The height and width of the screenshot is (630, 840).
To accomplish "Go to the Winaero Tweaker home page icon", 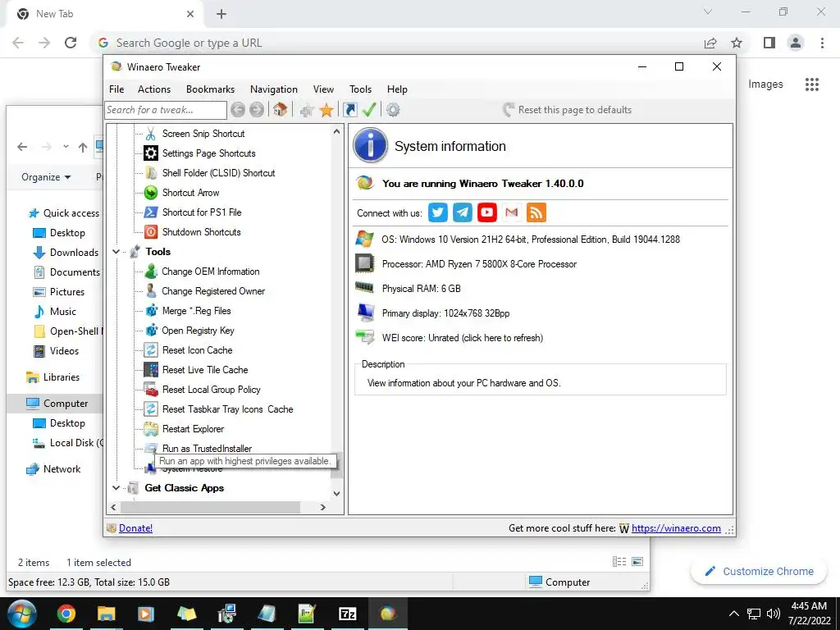I will pyautogui.click(x=280, y=110).
